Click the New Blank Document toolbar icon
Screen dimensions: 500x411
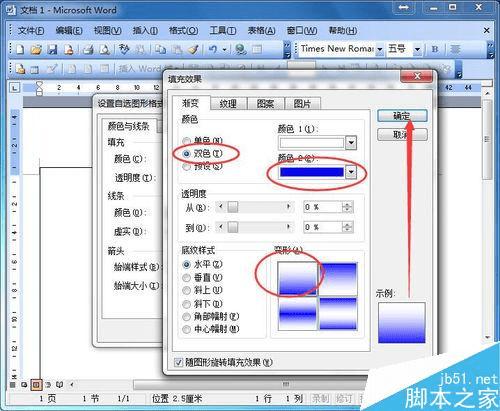tap(20, 50)
